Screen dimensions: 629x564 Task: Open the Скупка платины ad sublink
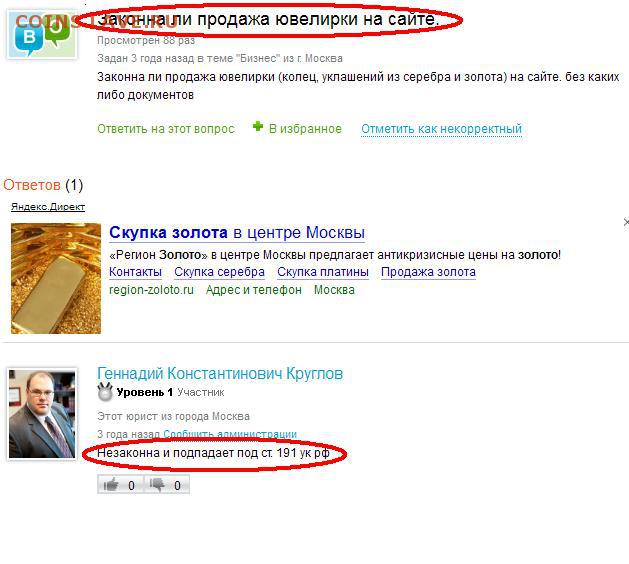coord(323,272)
